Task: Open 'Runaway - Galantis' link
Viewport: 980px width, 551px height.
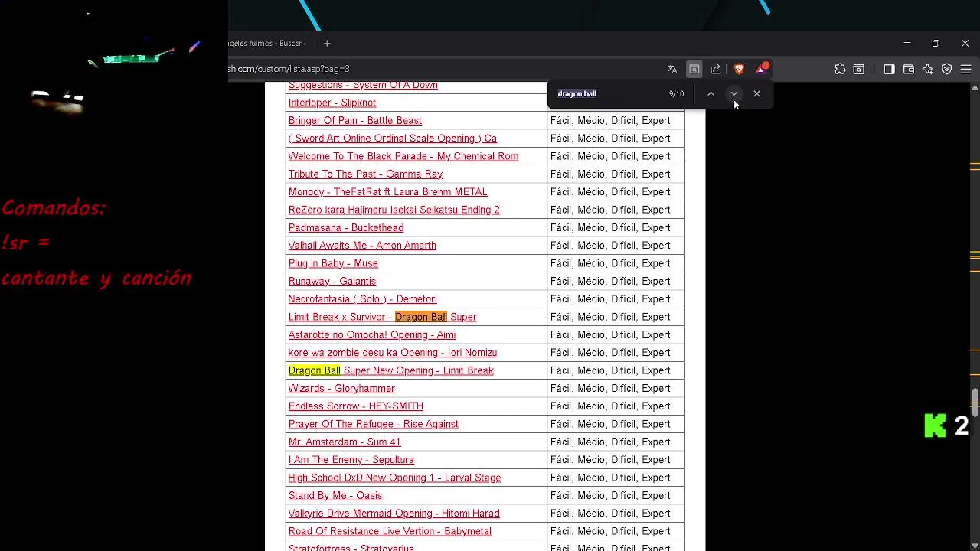Action: point(332,281)
